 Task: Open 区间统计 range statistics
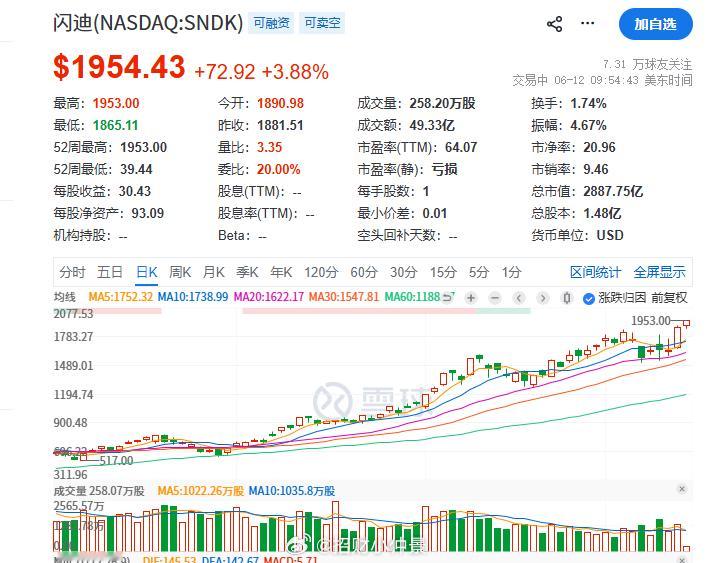596,272
